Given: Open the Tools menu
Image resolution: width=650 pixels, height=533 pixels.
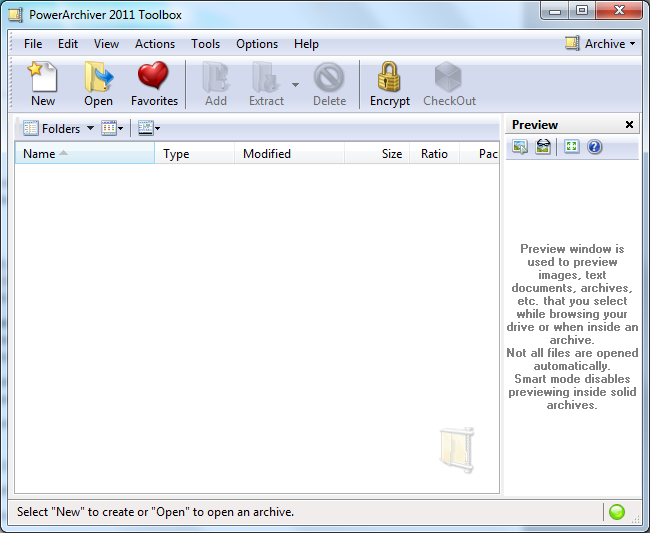Looking at the screenshot, I should pyautogui.click(x=205, y=44).
